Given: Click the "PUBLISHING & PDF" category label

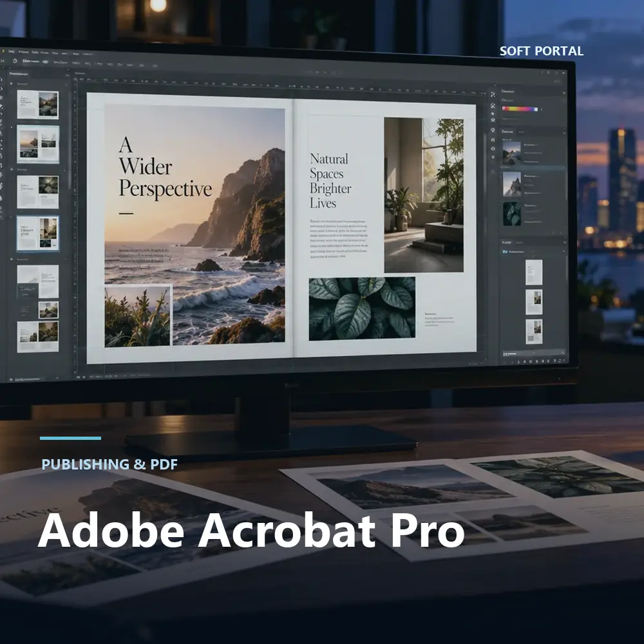Looking at the screenshot, I should click(109, 464).
